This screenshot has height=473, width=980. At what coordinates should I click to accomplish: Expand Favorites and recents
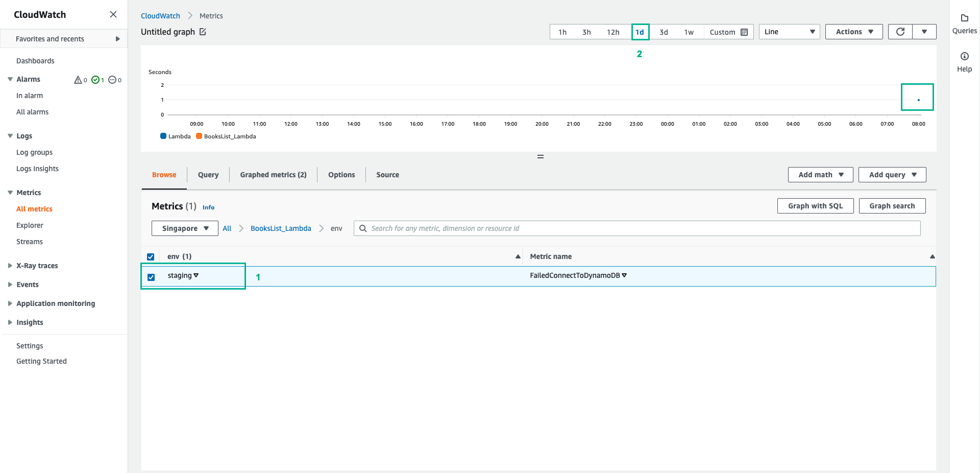tap(117, 39)
